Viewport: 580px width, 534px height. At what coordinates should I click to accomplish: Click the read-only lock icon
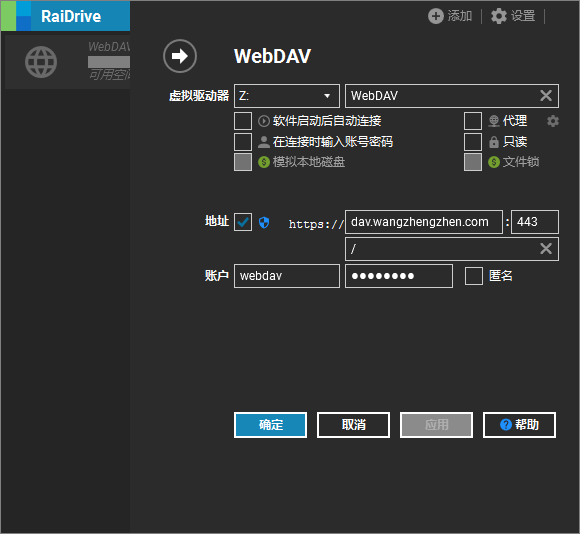click(x=494, y=142)
